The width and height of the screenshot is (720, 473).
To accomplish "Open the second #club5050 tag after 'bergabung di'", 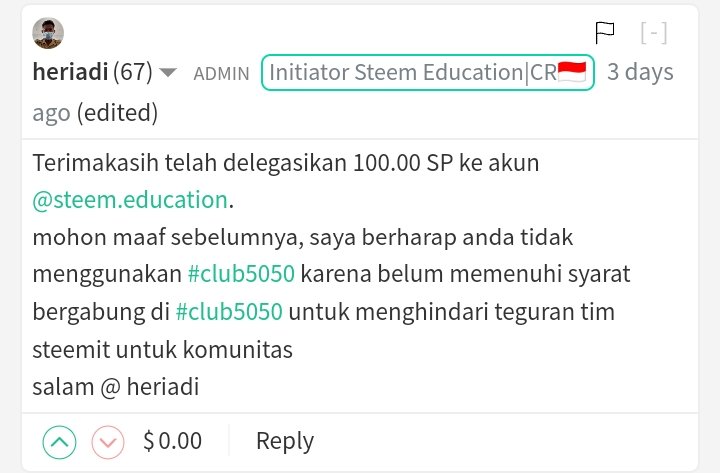I will [229, 311].
